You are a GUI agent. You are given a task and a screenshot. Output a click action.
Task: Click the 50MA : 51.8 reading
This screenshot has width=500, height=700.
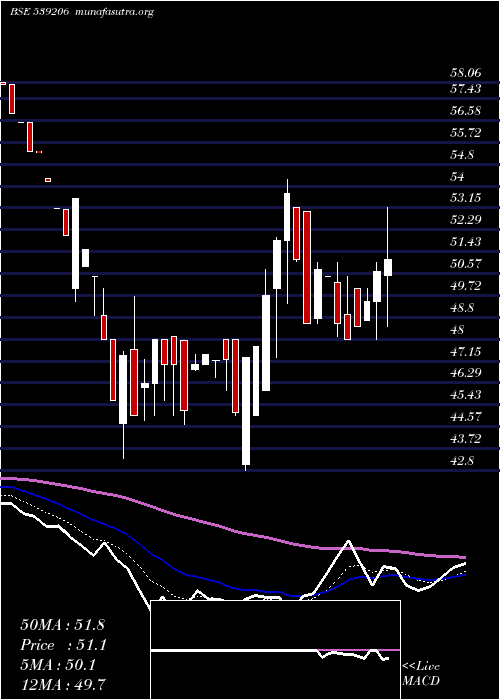tap(62, 625)
